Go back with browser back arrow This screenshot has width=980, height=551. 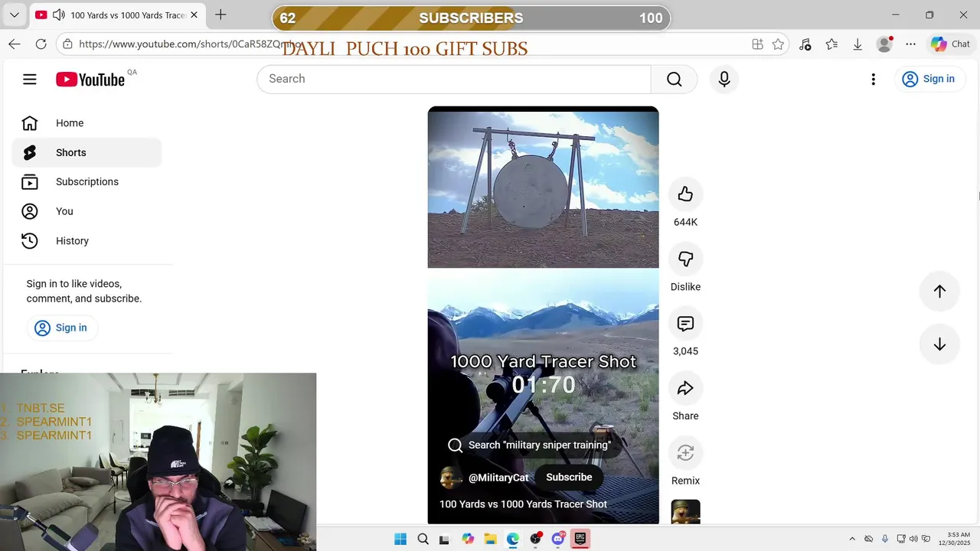(x=15, y=44)
